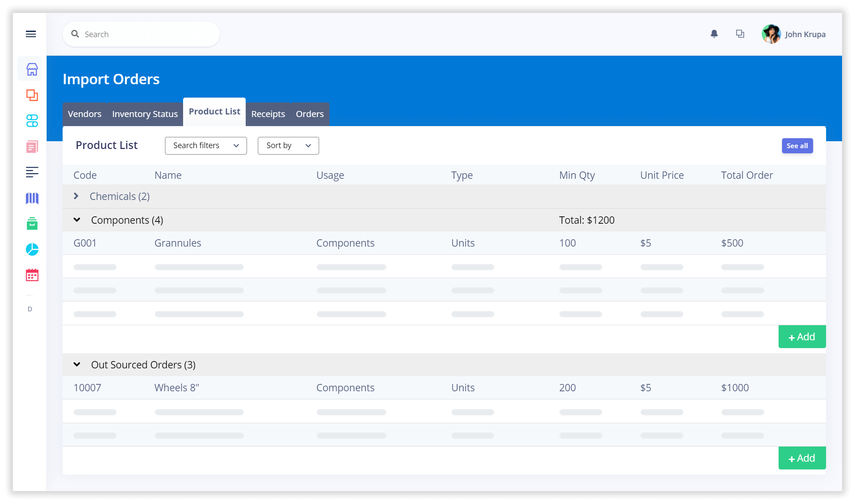Click the Unit Price column header

pos(662,175)
